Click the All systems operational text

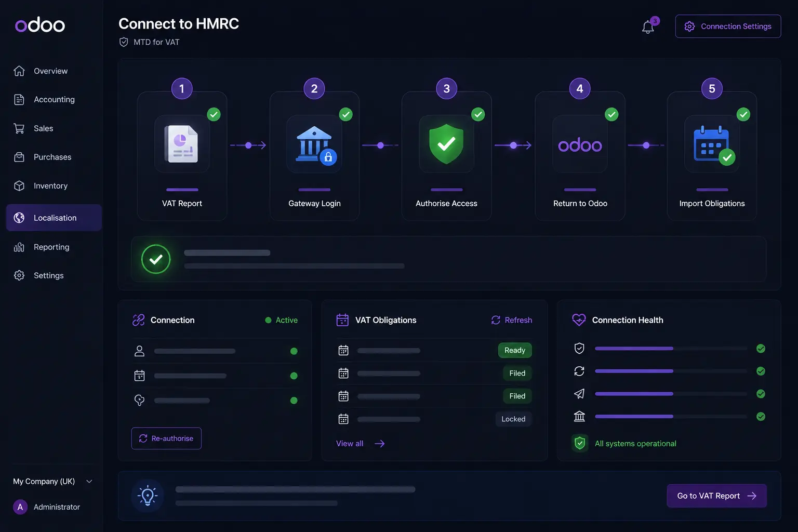(x=635, y=444)
